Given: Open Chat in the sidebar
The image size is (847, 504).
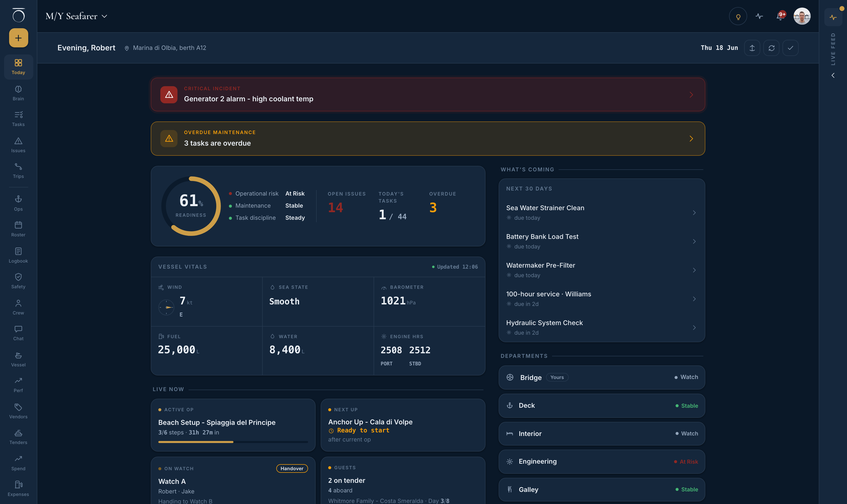Looking at the screenshot, I should [18, 333].
